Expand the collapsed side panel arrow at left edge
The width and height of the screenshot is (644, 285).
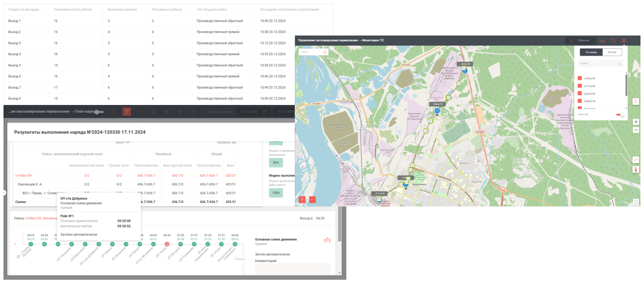4,192
